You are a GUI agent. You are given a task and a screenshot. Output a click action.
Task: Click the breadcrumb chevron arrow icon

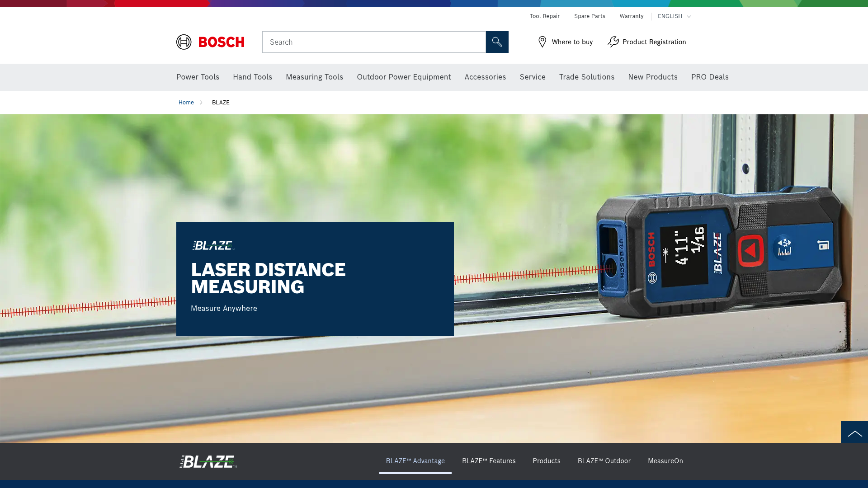(201, 103)
